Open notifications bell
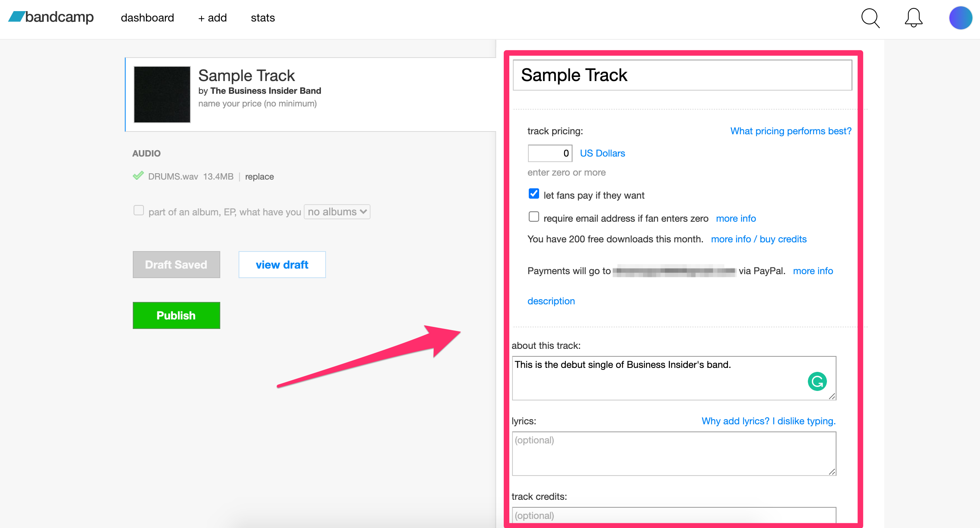 point(913,17)
